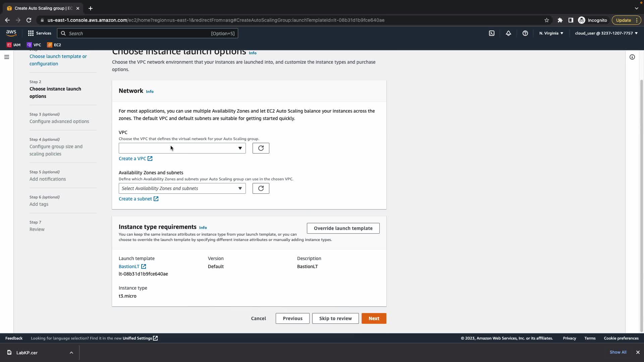The image size is (644, 362).
Task: Click the support help question icon
Action: click(x=525, y=33)
